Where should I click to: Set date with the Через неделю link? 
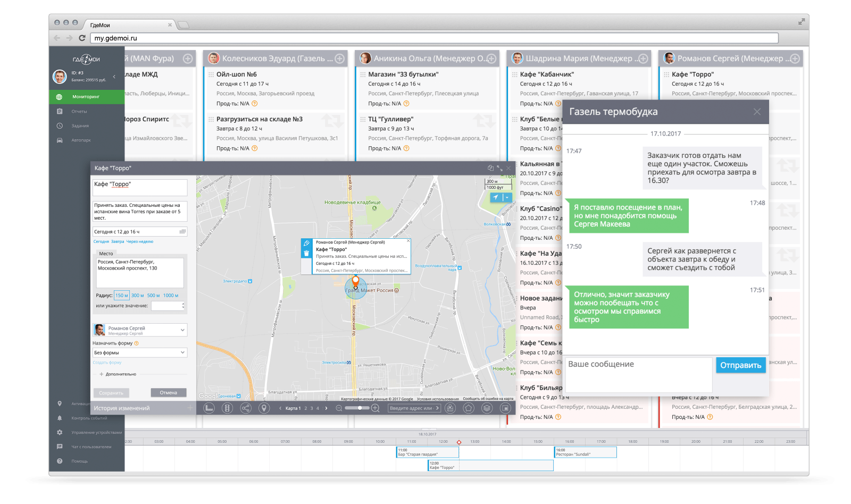pos(140,241)
